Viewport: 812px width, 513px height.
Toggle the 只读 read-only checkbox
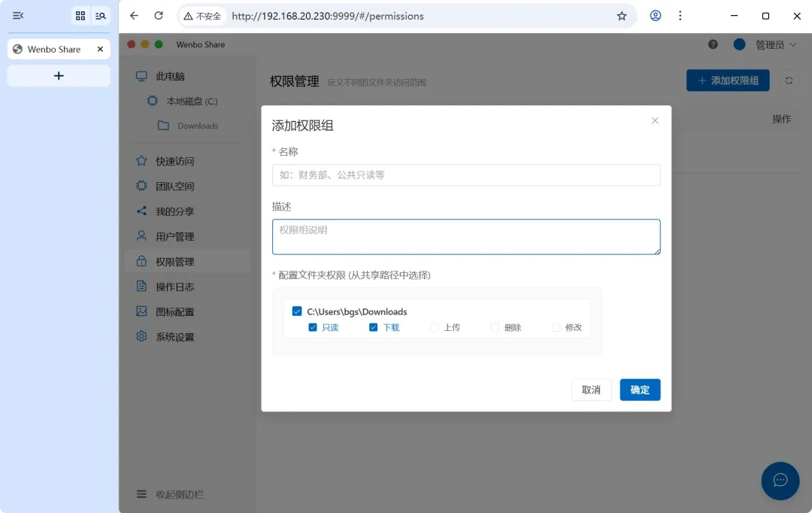(312, 327)
